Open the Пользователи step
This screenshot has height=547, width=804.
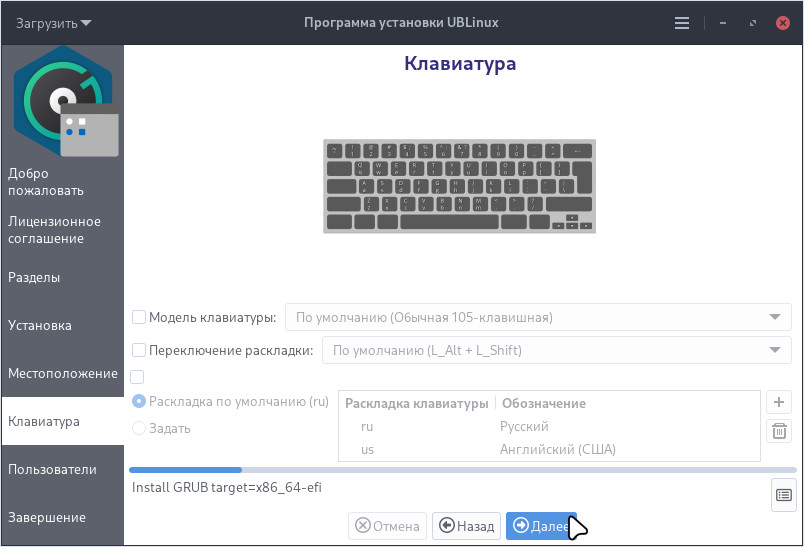[x=63, y=469]
